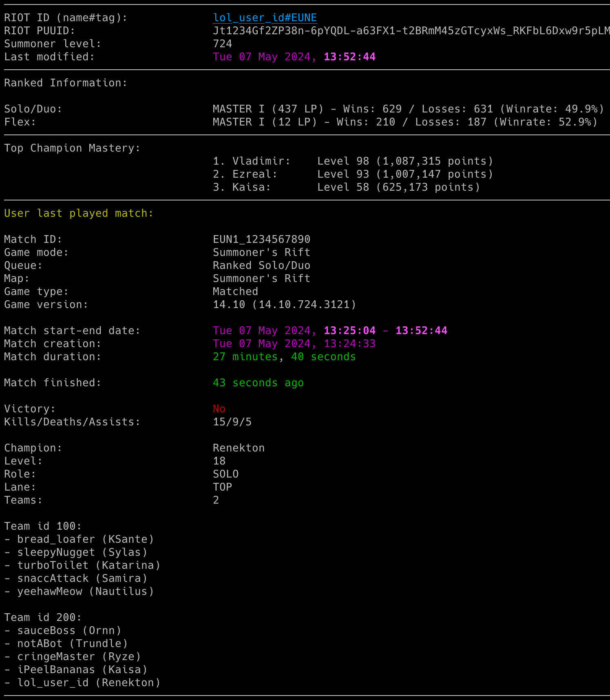Click the match creation time 13:24:33

tap(349, 344)
